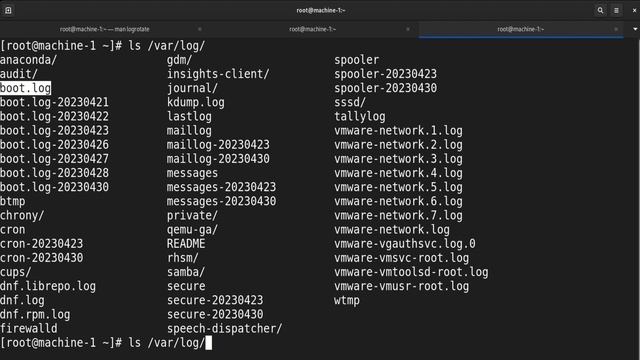Click the btmp file name
Screen dimensions: 640x360
(x=13, y=201)
